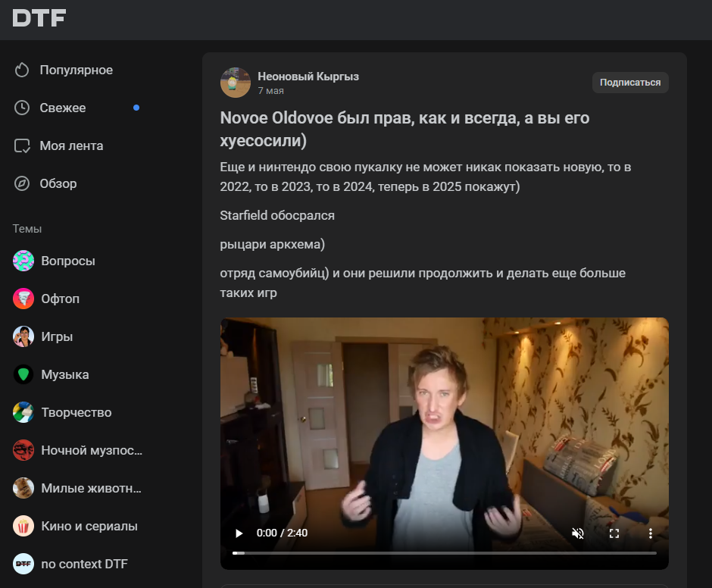Seek along the video progress bar
The height and width of the screenshot is (588, 712).
445,553
